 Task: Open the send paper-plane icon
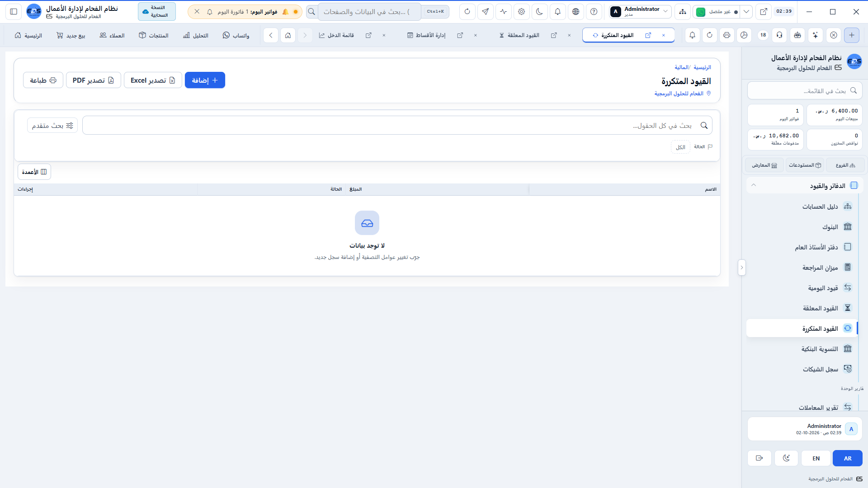pyautogui.click(x=485, y=12)
